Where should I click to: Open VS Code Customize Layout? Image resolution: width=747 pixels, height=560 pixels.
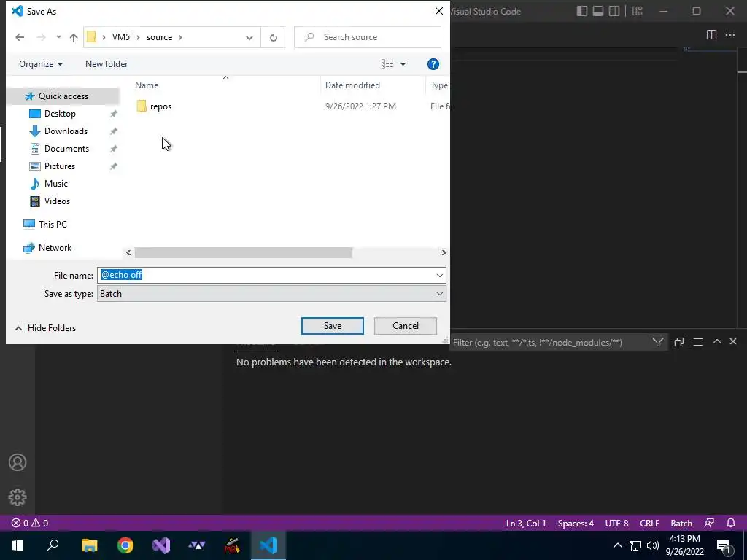[637, 11]
